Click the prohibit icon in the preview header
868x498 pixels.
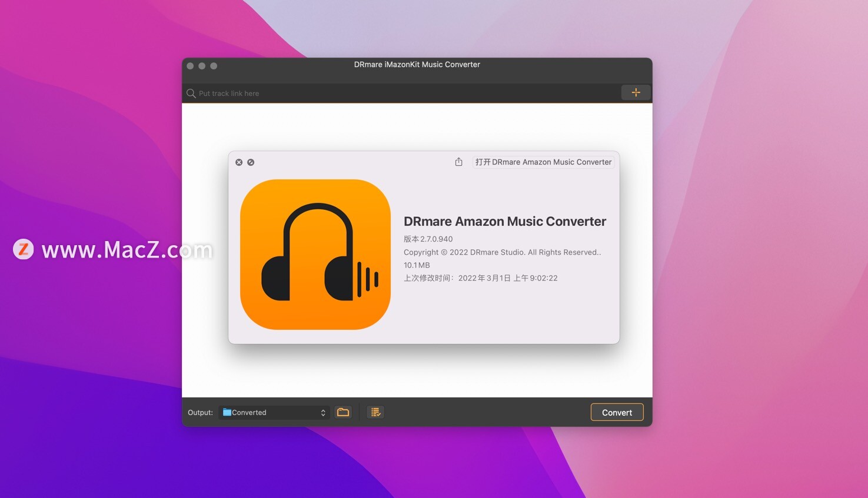251,162
